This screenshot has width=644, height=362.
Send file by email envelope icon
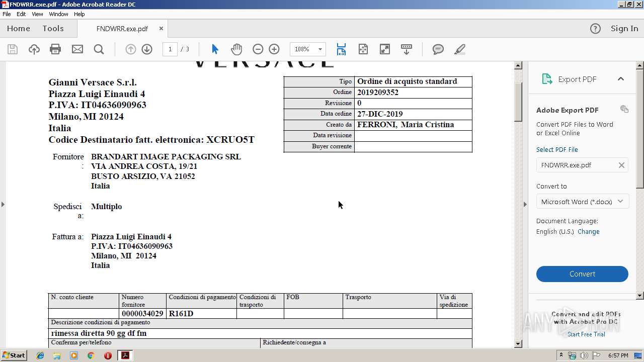click(77, 49)
